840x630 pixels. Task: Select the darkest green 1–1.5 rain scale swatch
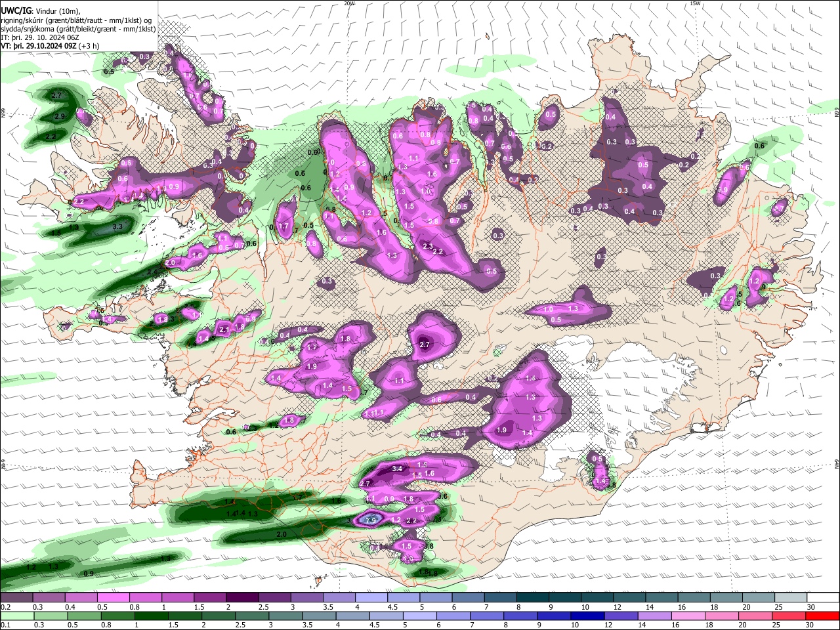pos(152,616)
